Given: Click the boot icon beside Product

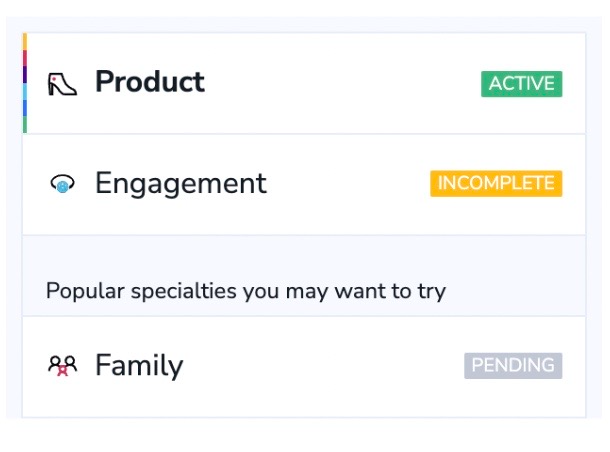Looking at the screenshot, I should [x=62, y=83].
